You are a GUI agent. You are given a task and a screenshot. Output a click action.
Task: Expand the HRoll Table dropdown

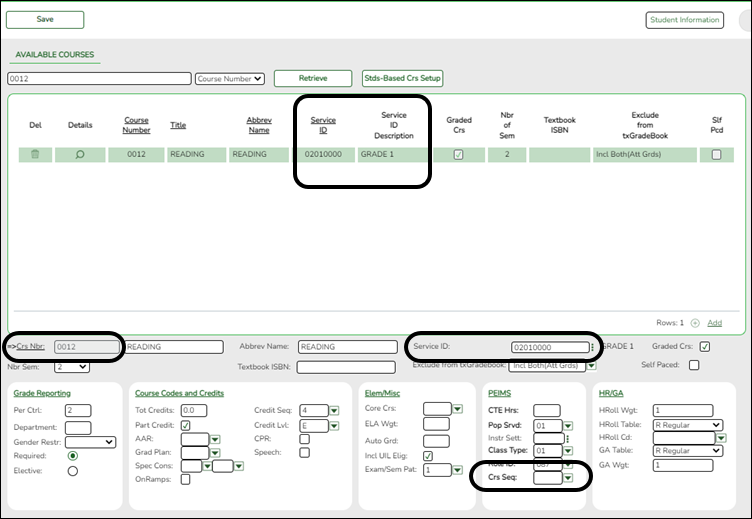(x=688, y=424)
